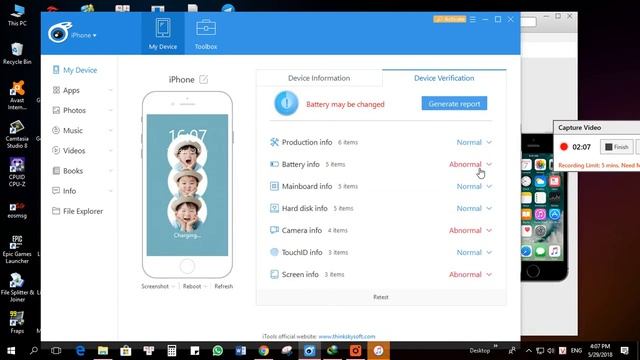Click the Retest button
This screenshot has height=360, width=640.
click(381, 297)
